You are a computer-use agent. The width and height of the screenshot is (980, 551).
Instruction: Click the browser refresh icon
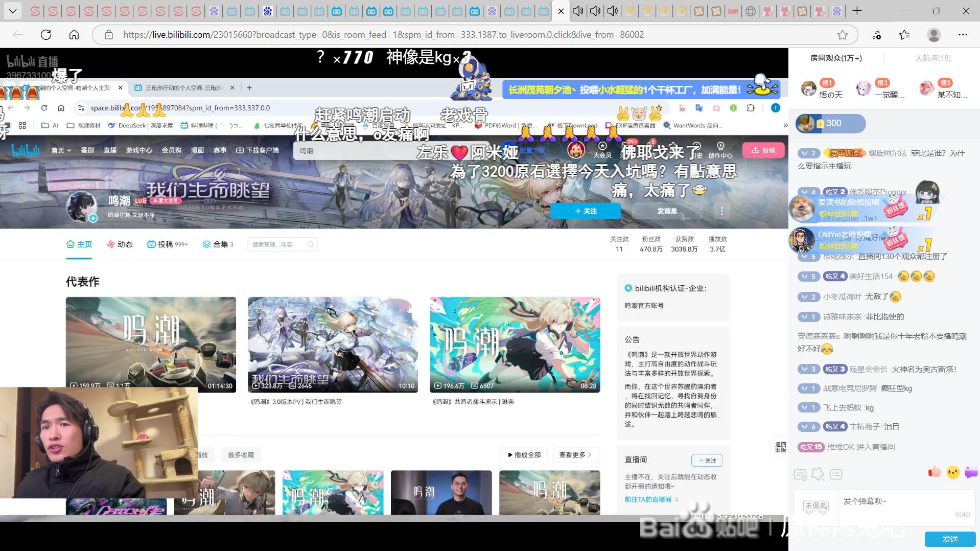tap(46, 35)
